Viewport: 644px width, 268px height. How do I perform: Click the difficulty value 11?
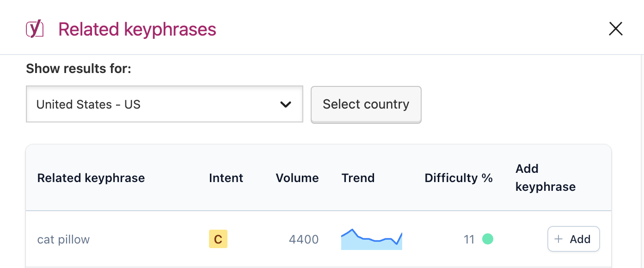(469, 239)
